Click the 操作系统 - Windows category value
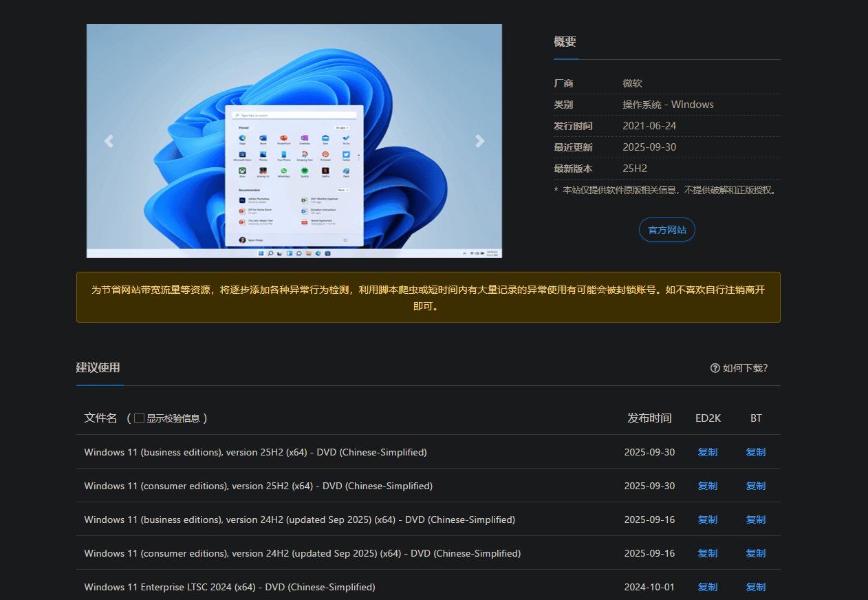This screenshot has height=600, width=868. (x=668, y=105)
